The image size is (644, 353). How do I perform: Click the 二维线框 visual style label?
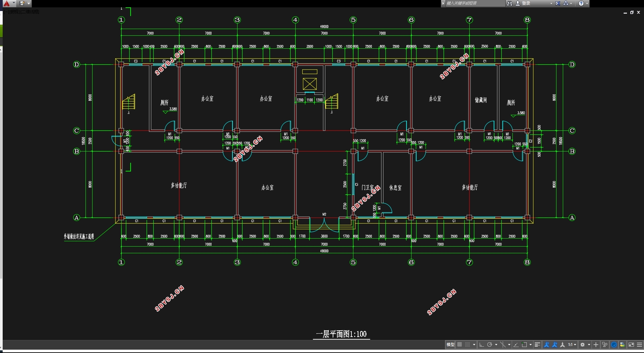click(30, 12)
